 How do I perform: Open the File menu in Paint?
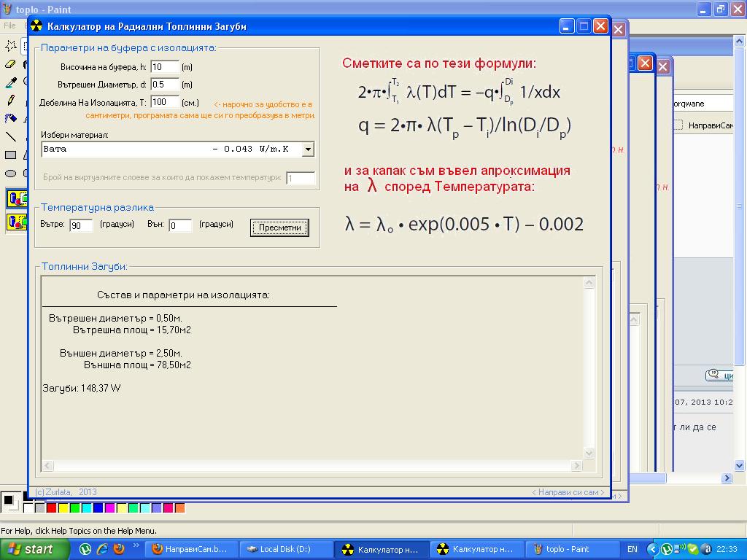coord(10,26)
